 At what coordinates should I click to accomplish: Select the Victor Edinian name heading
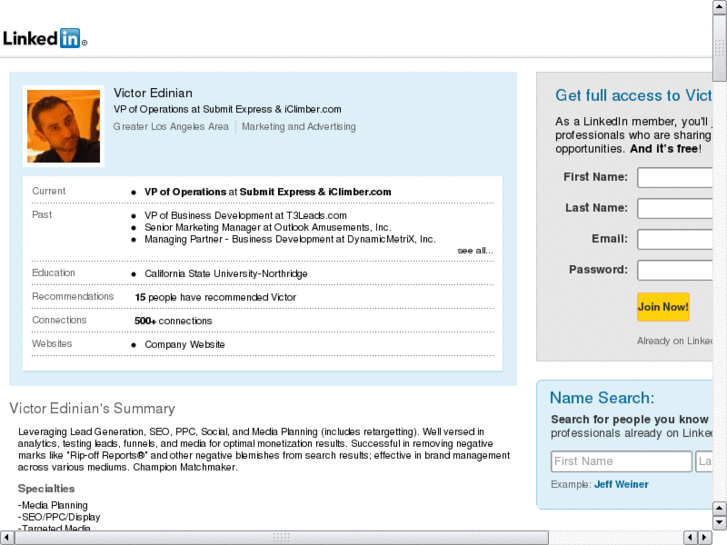click(153, 93)
